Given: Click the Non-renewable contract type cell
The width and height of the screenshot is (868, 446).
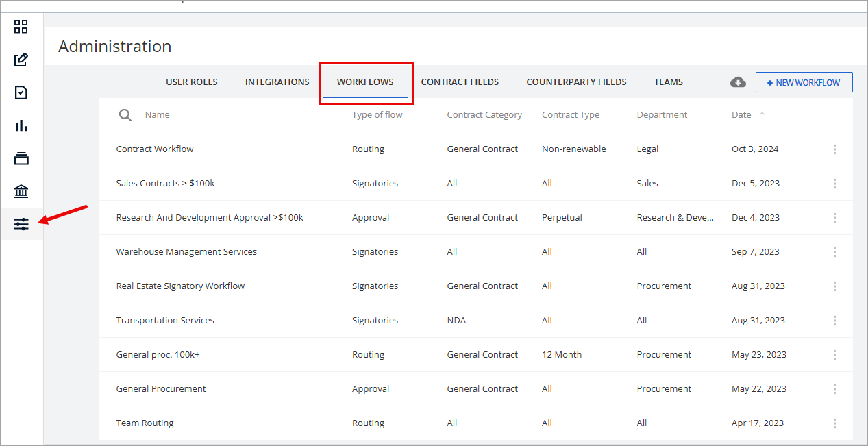Looking at the screenshot, I should point(574,149).
